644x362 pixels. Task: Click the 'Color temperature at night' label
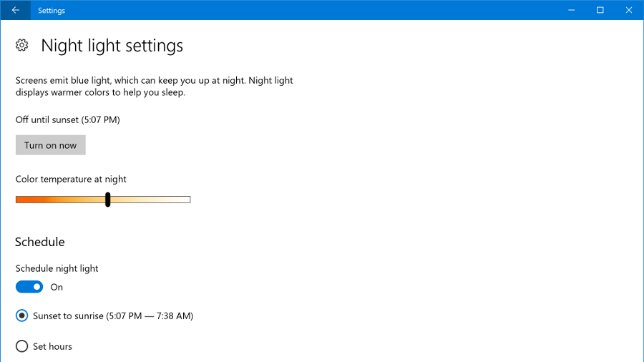71,180
